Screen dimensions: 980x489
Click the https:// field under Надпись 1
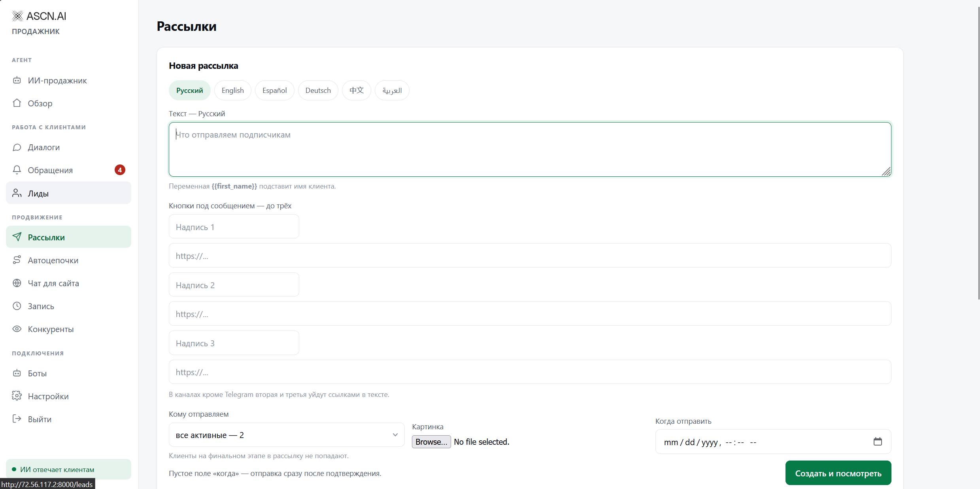(530, 255)
